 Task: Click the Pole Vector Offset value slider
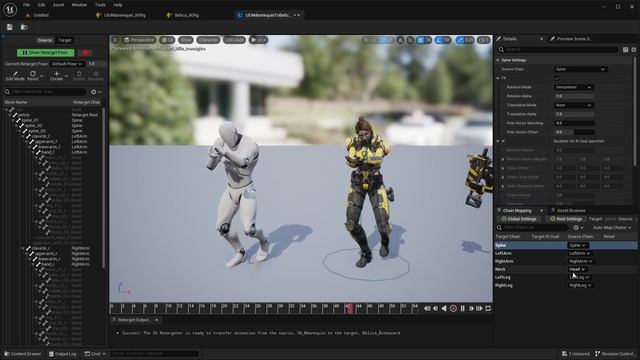[x=574, y=132]
